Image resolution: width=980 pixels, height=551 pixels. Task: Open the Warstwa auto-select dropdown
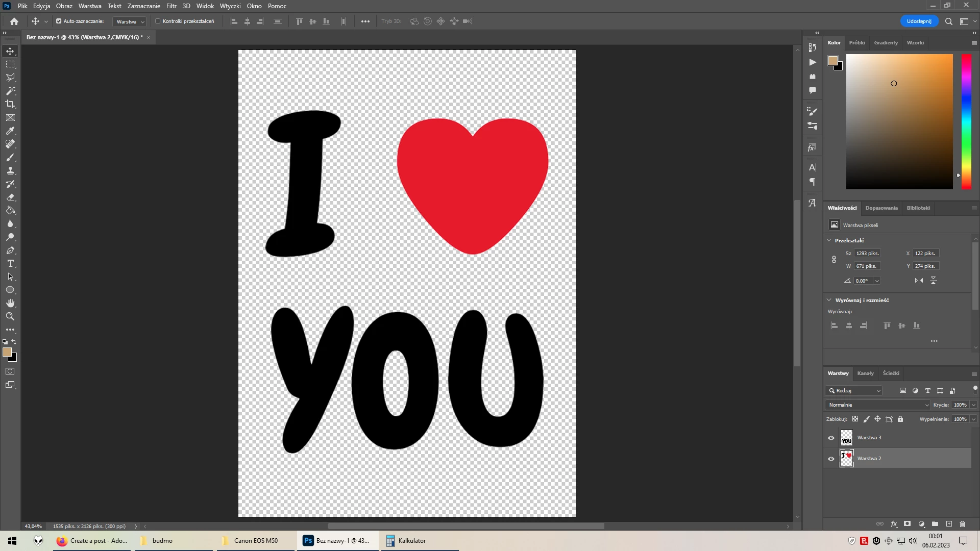(x=130, y=21)
